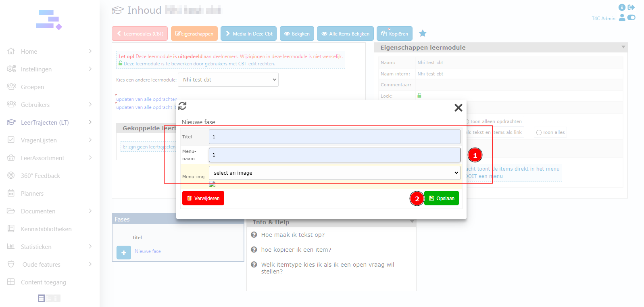Viewport: 644px width, 307px height.
Task: Click the user profile icon near T4C Admin
Action: pyautogui.click(x=622, y=17)
